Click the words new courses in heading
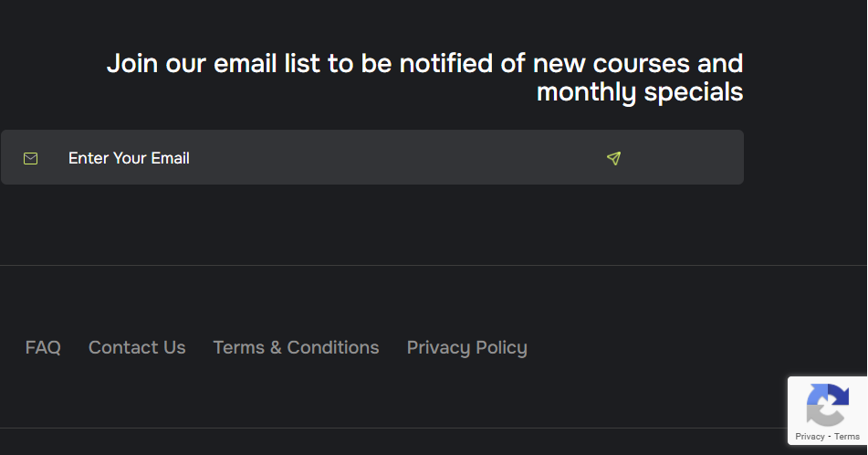 tap(611, 64)
